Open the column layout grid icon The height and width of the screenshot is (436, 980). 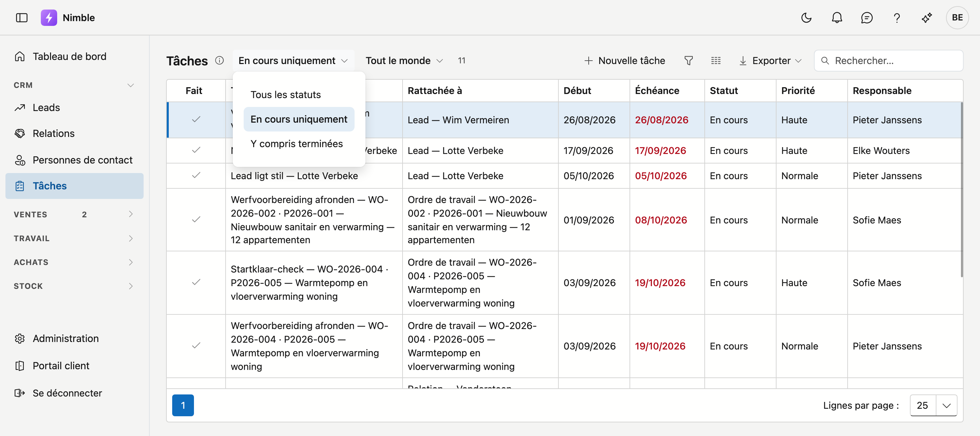(x=716, y=61)
